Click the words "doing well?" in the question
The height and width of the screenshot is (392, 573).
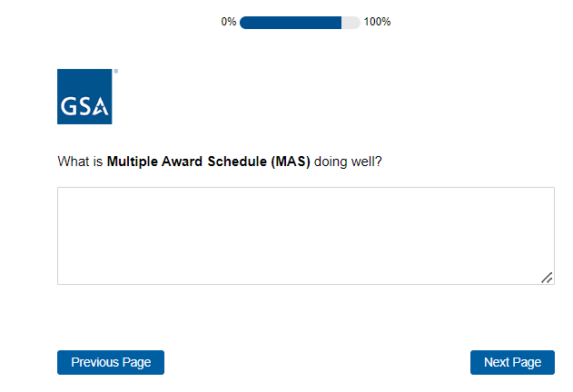(348, 162)
